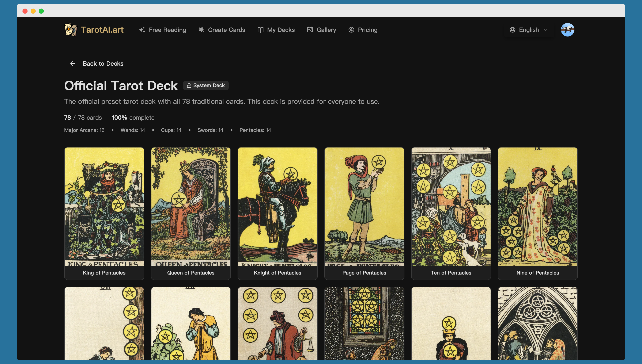The height and width of the screenshot is (364, 642).
Task: Click the 100% complete progress indicator
Action: (x=133, y=118)
